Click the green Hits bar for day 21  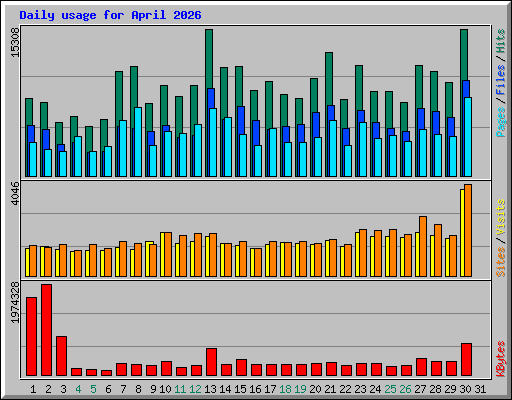pyautogui.click(x=329, y=78)
